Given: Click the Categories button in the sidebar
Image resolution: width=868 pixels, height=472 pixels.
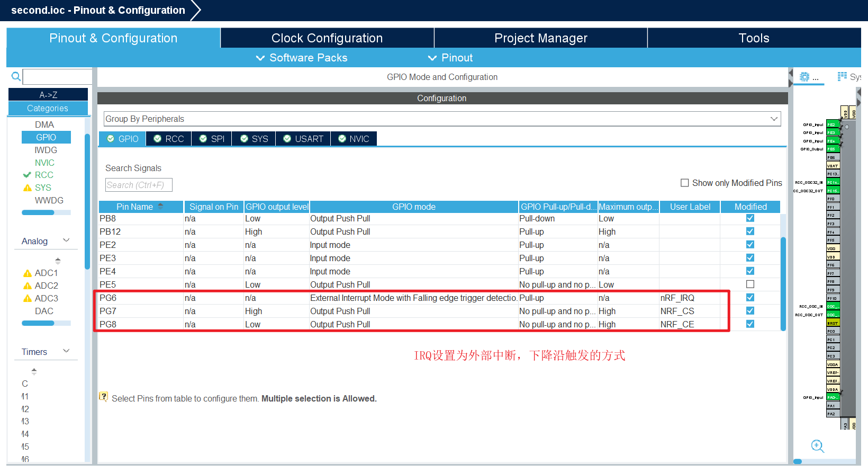Looking at the screenshot, I should pos(48,108).
